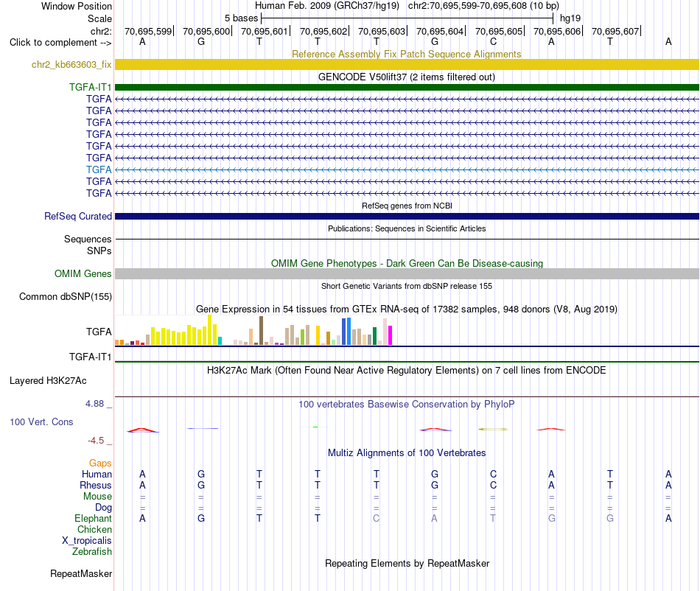This screenshot has height=591, width=700.
Task: Open "Publications: Sequences in Scientific Articles" title
Action: [x=407, y=228]
